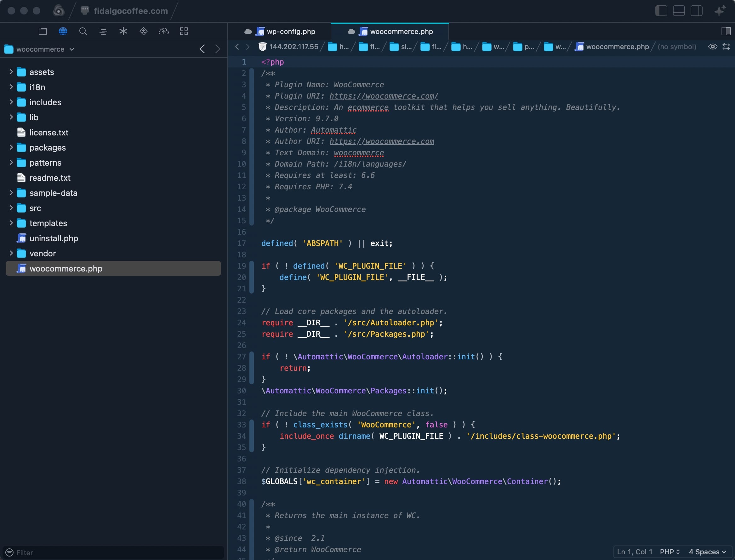This screenshot has height=560, width=735.
Task: Click the Ln 1, Col 1 indicator
Action: [x=634, y=552]
